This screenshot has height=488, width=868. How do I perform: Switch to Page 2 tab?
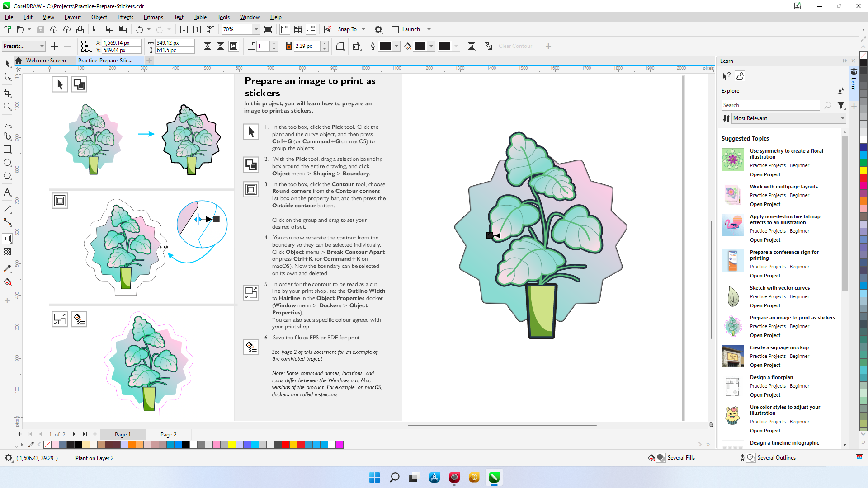[x=168, y=434]
